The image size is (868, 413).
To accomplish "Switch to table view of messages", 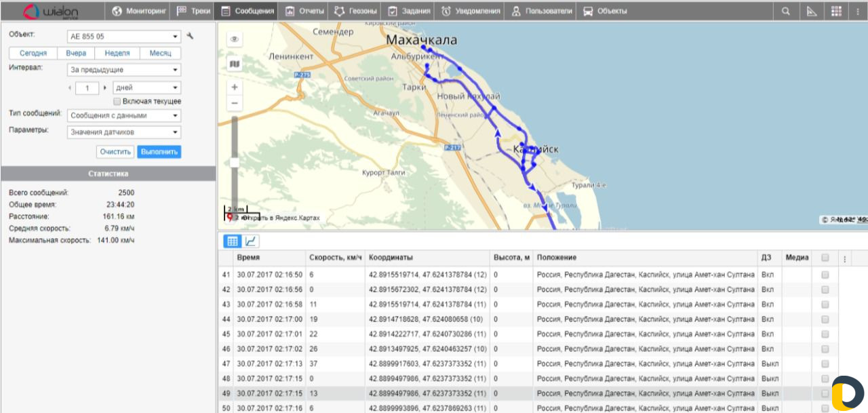I will coord(233,241).
